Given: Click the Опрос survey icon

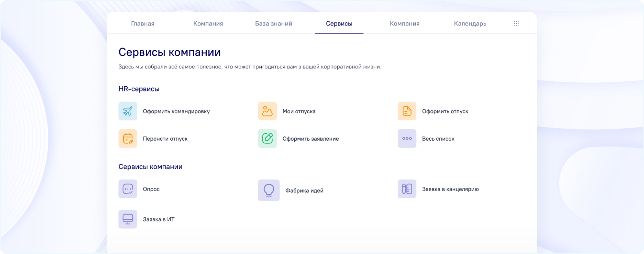Looking at the screenshot, I should (128, 189).
